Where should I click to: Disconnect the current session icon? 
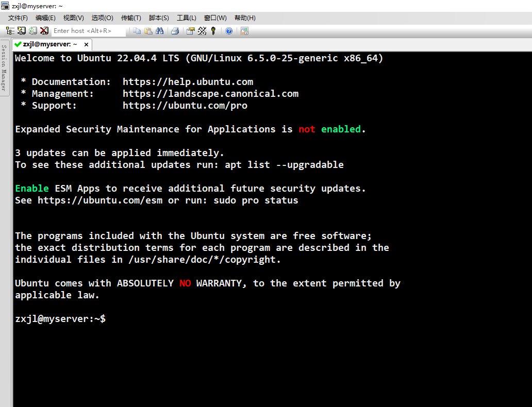44,30
